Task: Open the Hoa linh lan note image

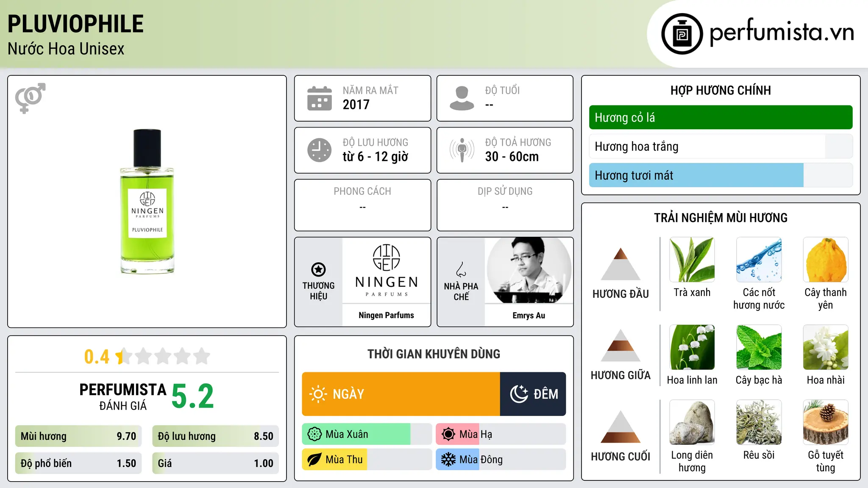Action: 692,347
